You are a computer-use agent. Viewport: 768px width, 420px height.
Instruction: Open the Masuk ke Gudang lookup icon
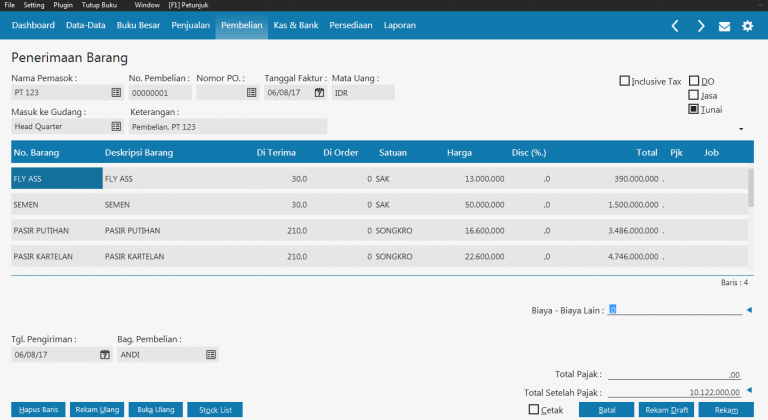point(115,126)
